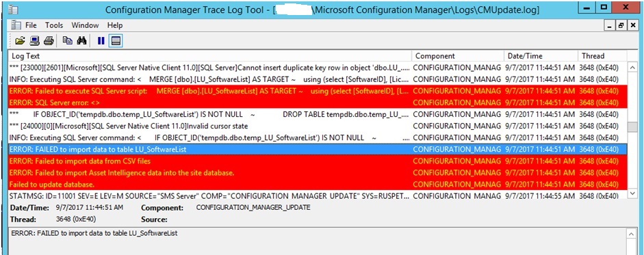Click the Find binoculars icon

81,40
